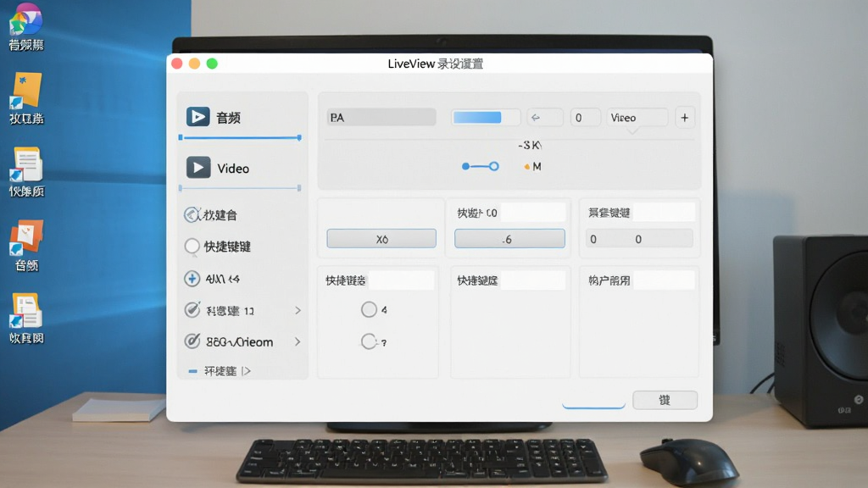Image resolution: width=868 pixels, height=488 pixels.
Task: Click the .6 button
Action: coord(509,238)
